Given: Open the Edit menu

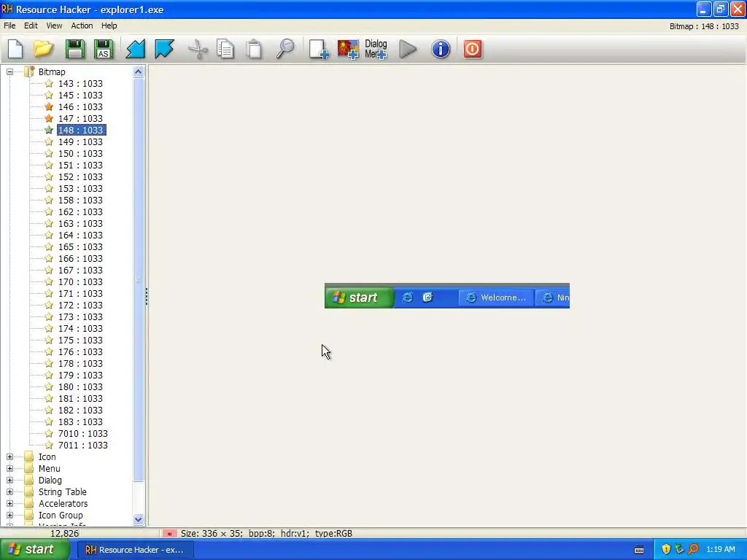Looking at the screenshot, I should coord(31,26).
